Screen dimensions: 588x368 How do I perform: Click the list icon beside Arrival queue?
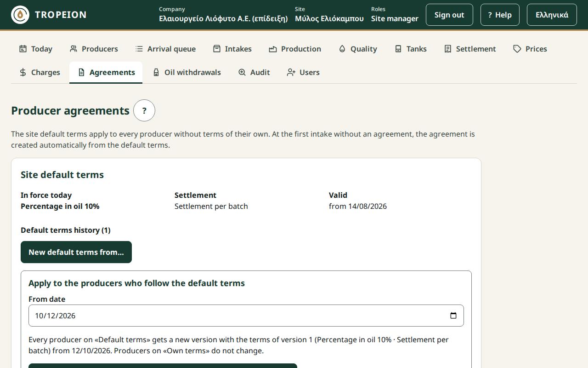(x=139, y=49)
